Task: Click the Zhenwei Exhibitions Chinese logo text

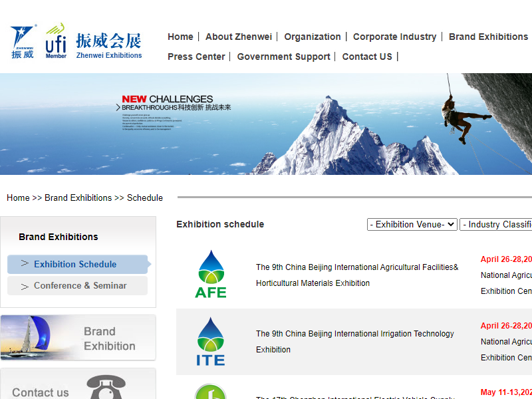Action: click(108, 46)
